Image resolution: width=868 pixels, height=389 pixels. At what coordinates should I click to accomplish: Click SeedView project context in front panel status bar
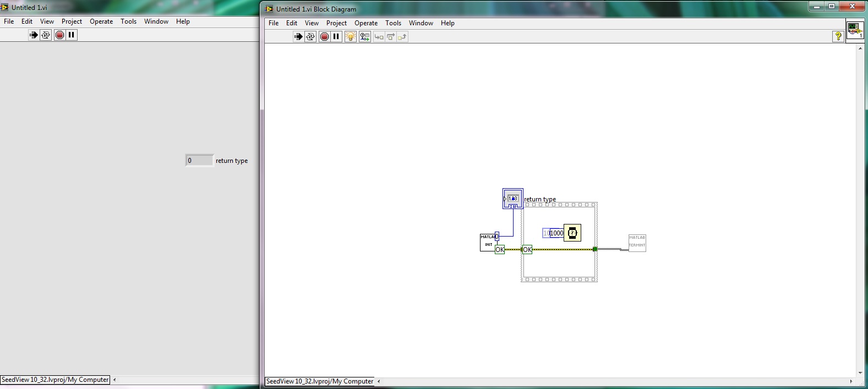pyautogui.click(x=55, y=380)
